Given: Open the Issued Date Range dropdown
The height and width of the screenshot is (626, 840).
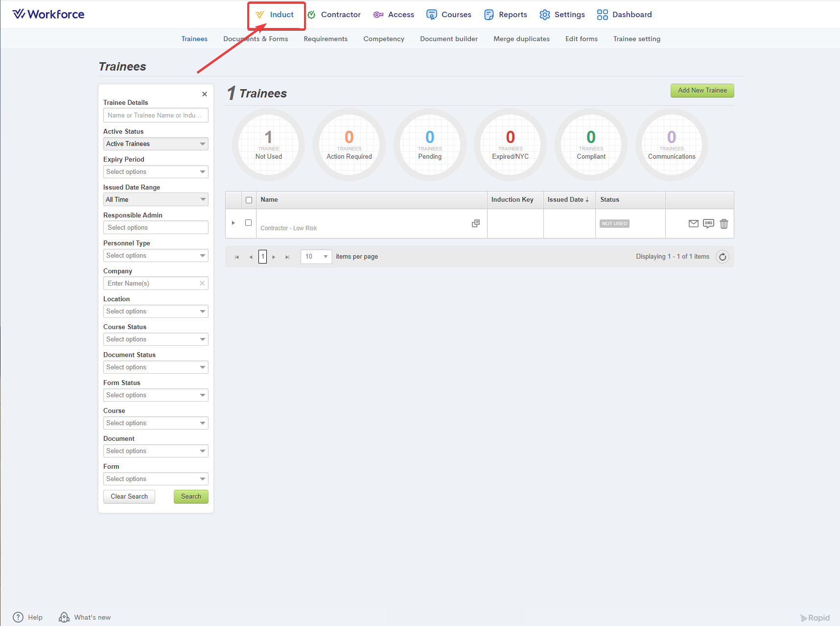Looking at the screenshot, I should pyautogui.click(x=156, y=200).
